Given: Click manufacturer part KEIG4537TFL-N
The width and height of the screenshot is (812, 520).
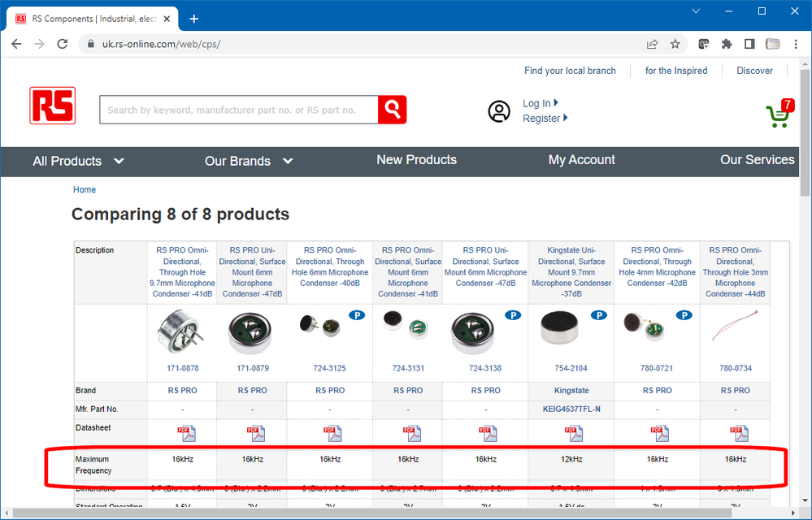Looking at the screenshot, I should (571, 409).
